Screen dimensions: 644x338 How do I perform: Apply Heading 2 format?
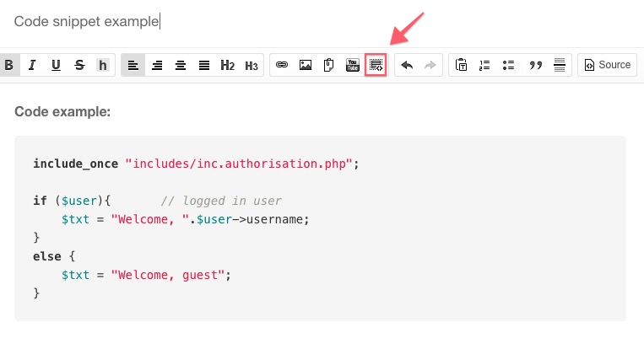coord(227,65)
